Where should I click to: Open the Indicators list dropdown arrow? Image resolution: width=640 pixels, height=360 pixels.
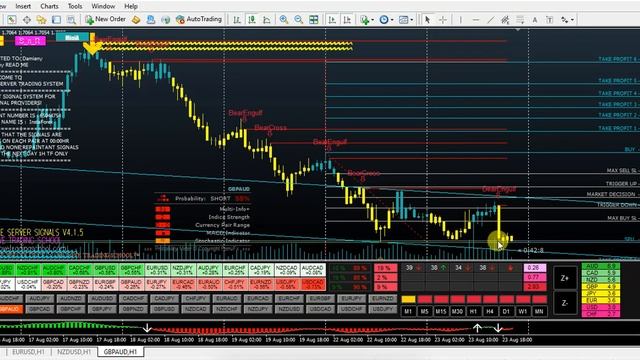tap(372, 20)
